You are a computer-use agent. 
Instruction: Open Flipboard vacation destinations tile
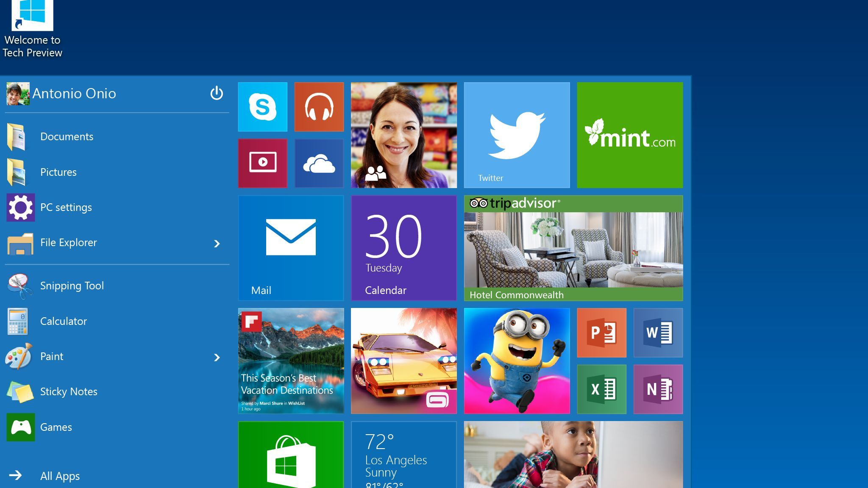(291, 361)
